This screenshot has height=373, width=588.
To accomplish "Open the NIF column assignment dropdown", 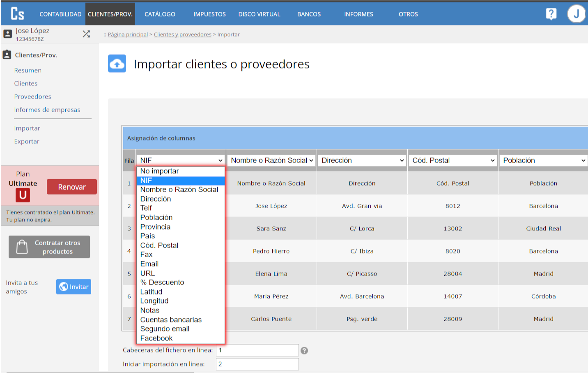I will pyautogui.click(x=181, y=160).
